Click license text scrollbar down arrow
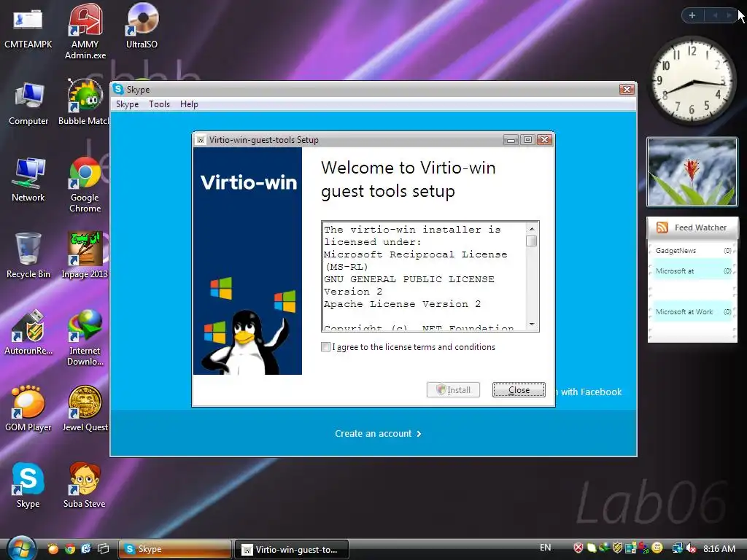 coord(532,324)
